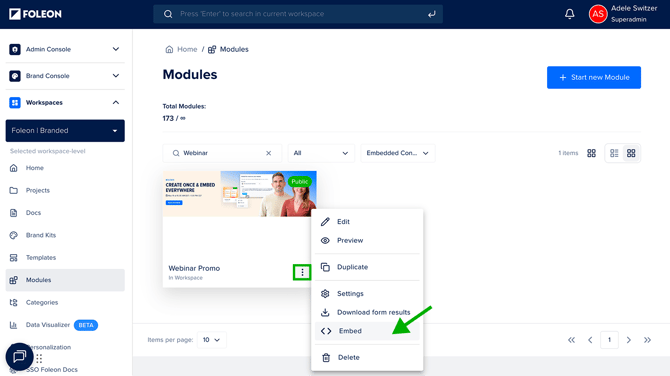Screen dimensions: 670x376
Task: Open the Adele Switzer AS avatar
Action: coord(598,14)
